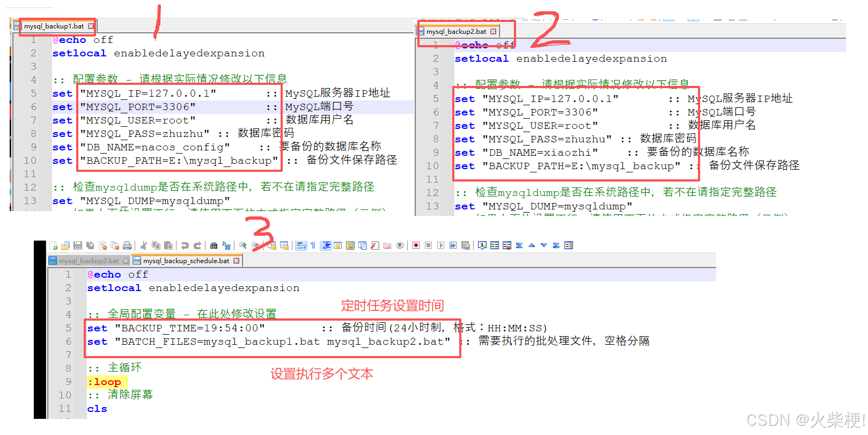Close the mysql_backup1.bat tab
The image size is (868, 435).
[91, 26]
